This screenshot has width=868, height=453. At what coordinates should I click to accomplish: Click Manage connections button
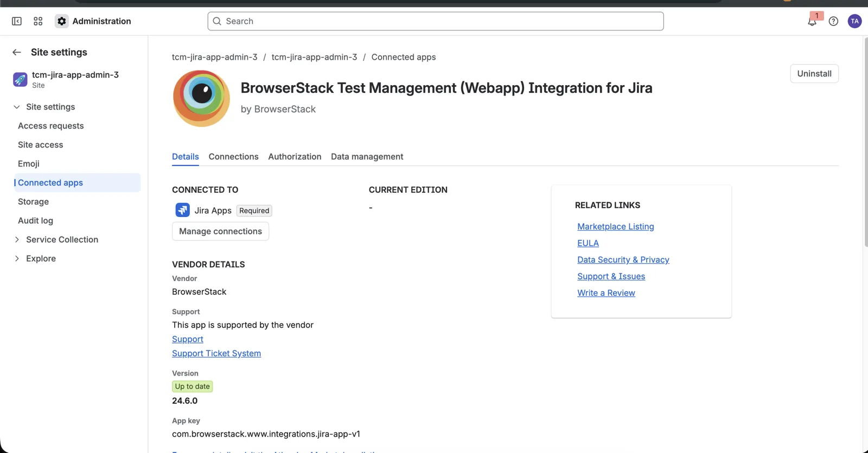click(220, 231)
